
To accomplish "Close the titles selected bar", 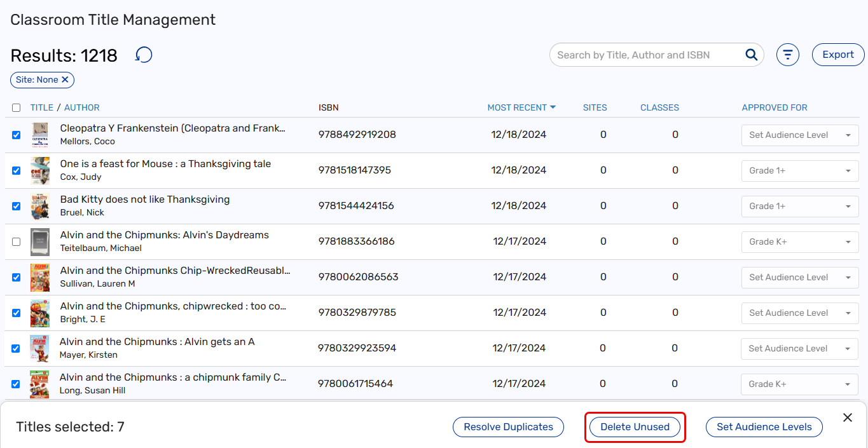I will (848, 417).
